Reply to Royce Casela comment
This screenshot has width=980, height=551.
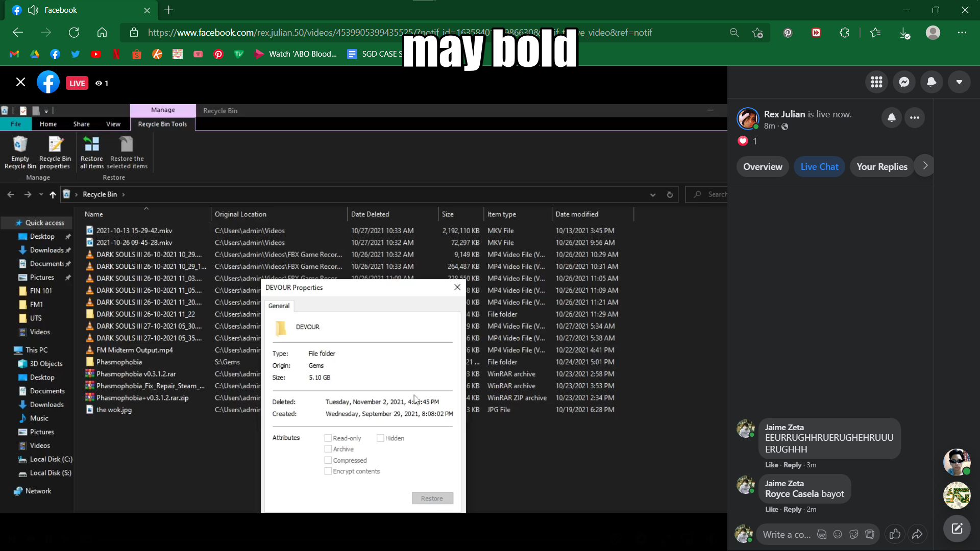[792, 509]
